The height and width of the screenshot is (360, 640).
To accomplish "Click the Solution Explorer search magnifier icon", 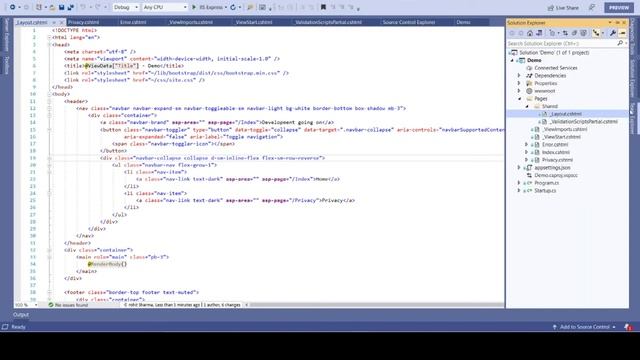I will pyautogui.click(x=620, y=43).
